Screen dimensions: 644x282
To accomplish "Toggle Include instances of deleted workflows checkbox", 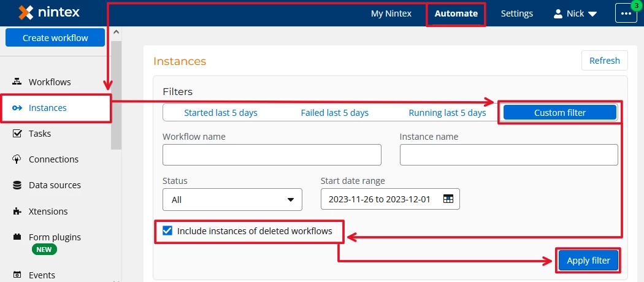I will (167, 231).
